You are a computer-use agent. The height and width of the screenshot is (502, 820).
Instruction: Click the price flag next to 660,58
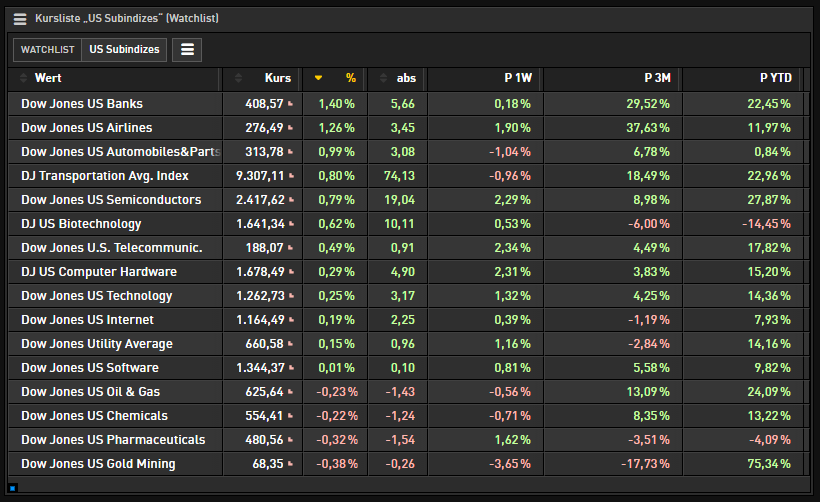290,345
